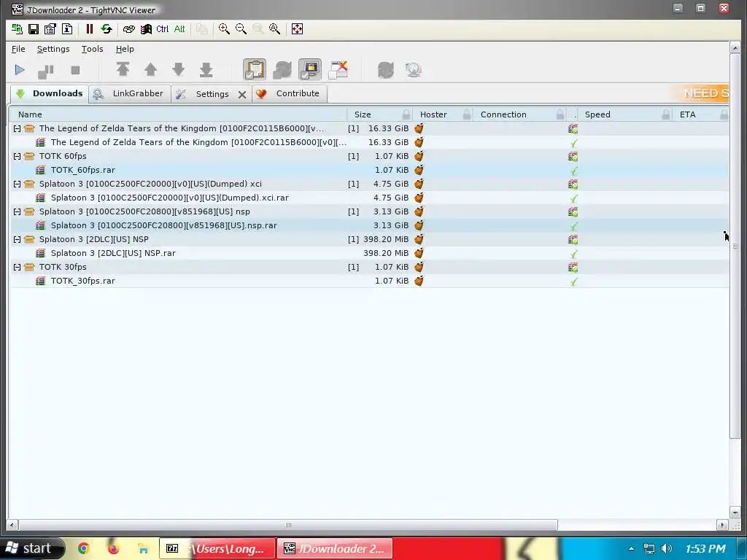This screenshot has width=747, height=560.
Task: Toggle silent mode icon with red X
Action: tap(338, 69)
